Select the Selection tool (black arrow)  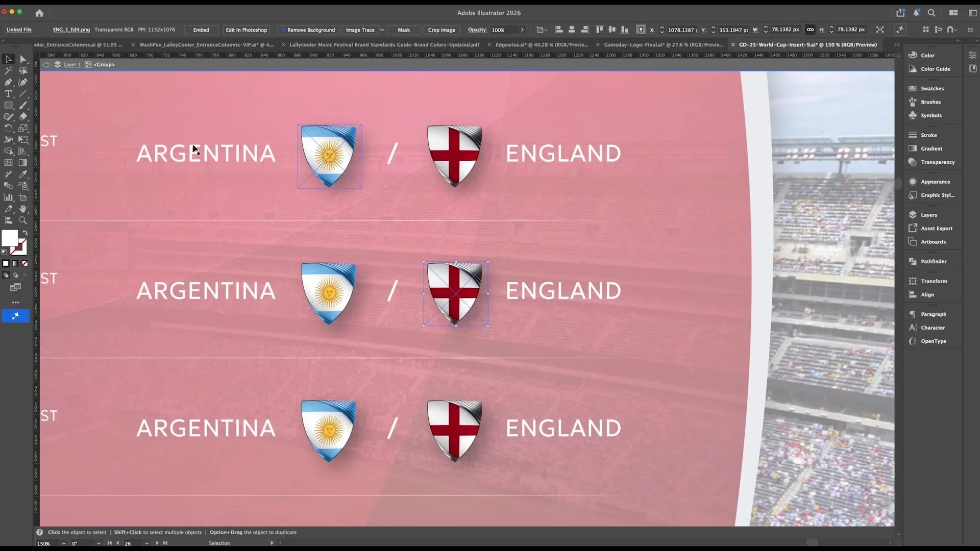(x=8, y=59)
